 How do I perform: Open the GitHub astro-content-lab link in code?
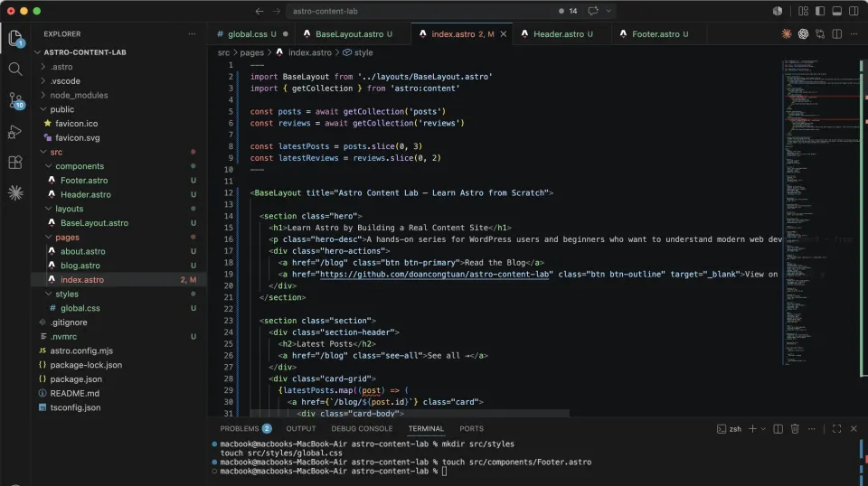(x=436, y=275)
